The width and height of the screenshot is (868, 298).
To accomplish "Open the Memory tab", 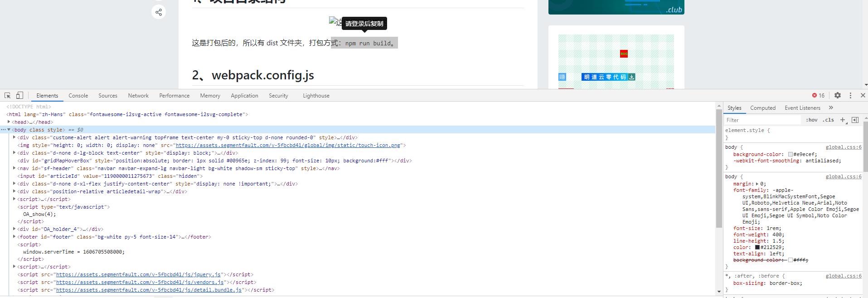I will point(210,96).
